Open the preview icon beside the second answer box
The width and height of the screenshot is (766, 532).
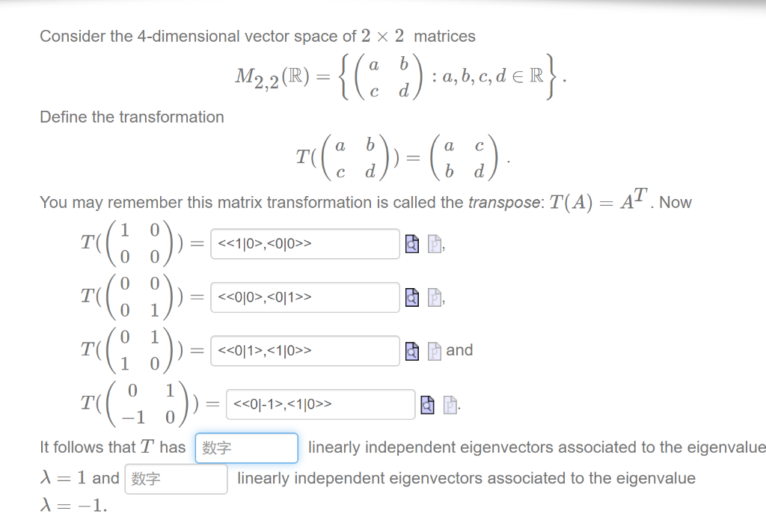pos(412,297)
